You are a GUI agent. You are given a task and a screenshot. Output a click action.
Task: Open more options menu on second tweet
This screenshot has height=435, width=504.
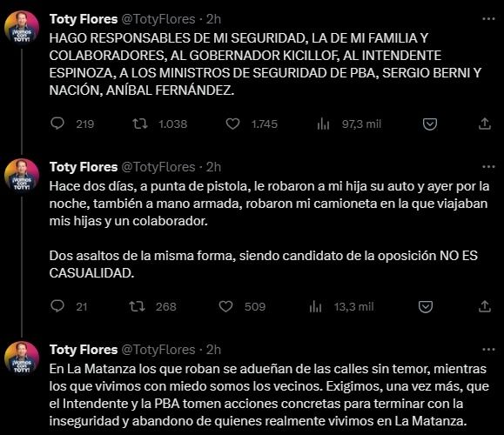click(489, 167)
